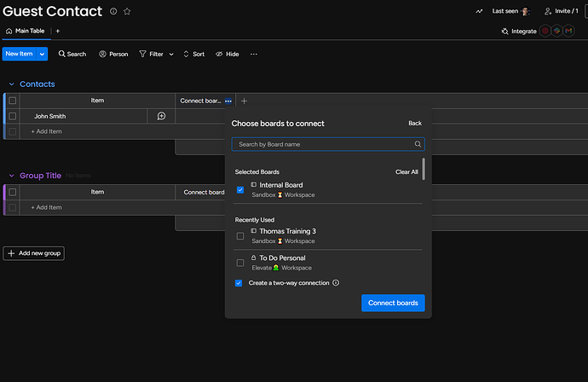This screenshot has width=588, height=382.
Task: Disable Create a two-way connection checkbox
Action: click(x=239, y=283)
